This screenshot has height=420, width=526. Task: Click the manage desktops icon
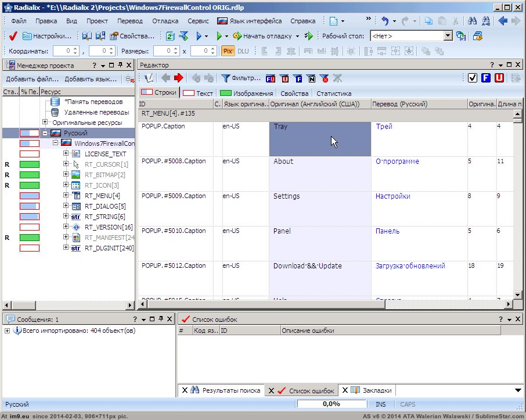pyautogui.click(x=477, y=36)
